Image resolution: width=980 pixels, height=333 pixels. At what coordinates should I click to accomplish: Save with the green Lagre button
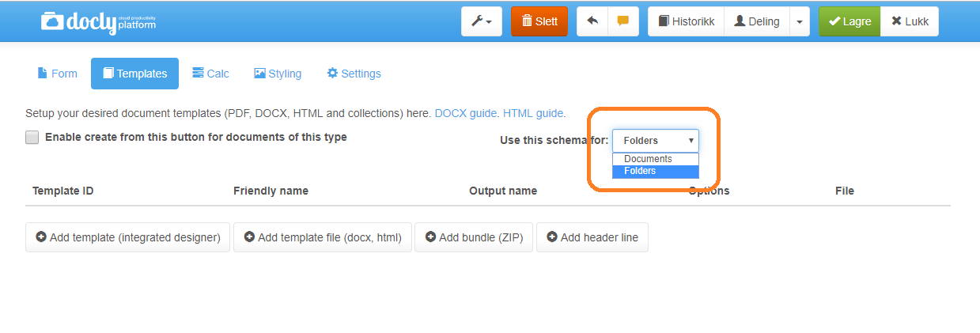[x=849, y=22]
